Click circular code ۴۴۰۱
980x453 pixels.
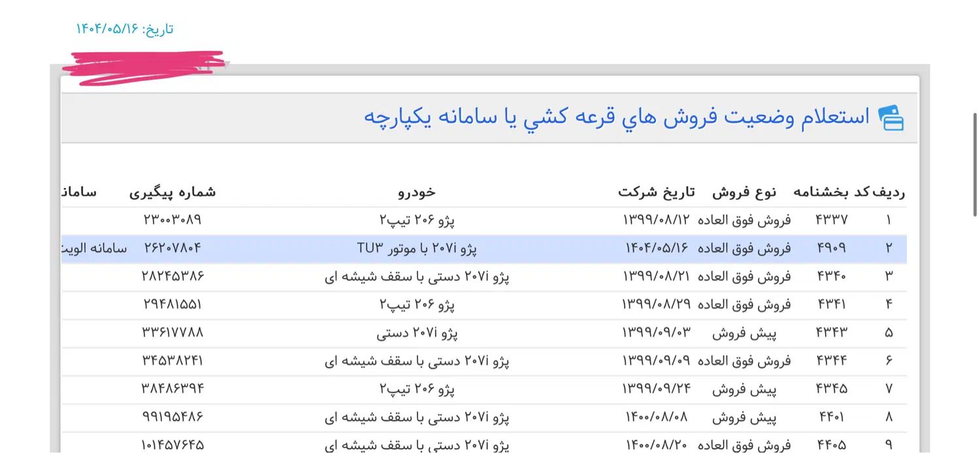point(831,416)
